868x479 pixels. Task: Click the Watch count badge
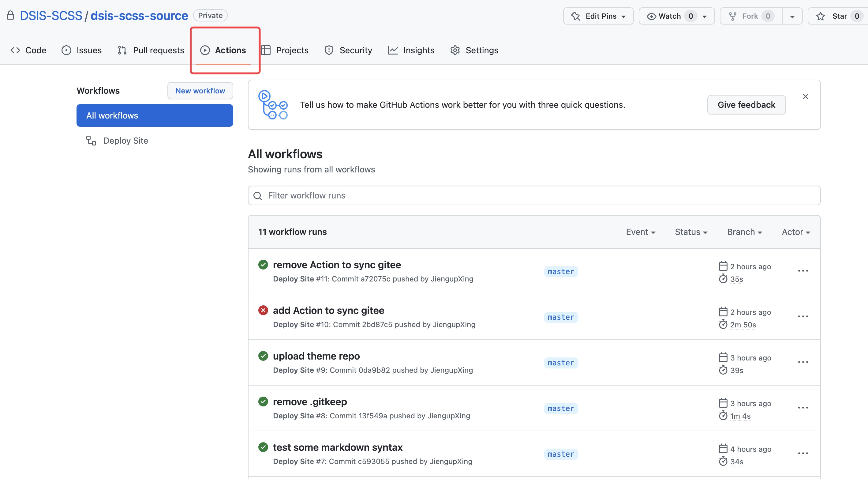point(690,16)
